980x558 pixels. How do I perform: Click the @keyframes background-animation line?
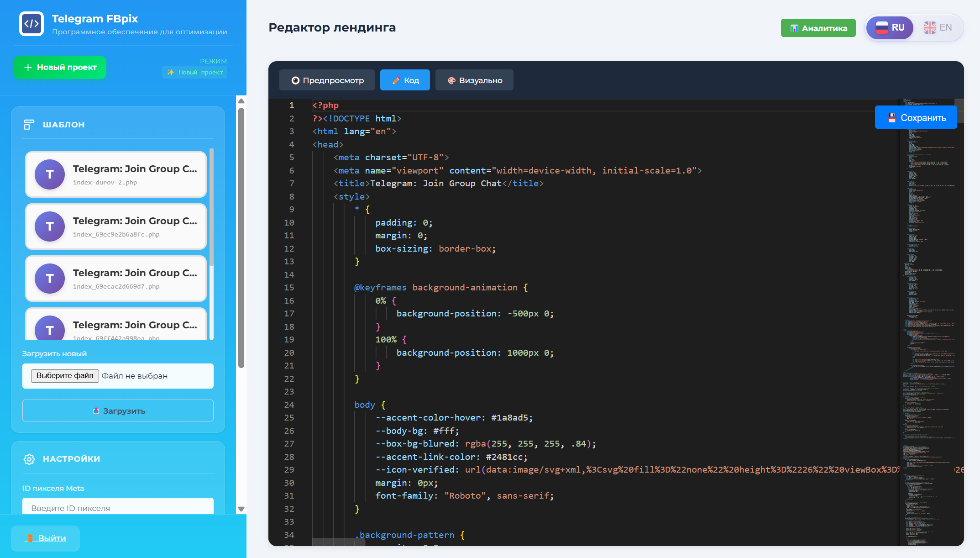[441, 288]
